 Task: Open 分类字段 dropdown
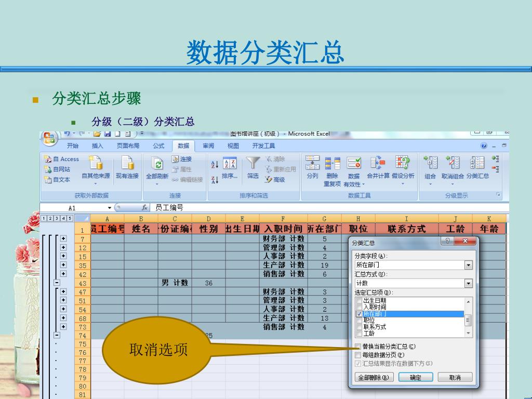468,265
